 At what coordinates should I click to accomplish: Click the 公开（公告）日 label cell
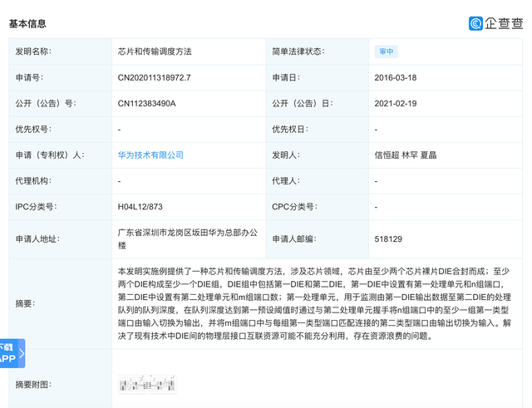click(318, 103)
